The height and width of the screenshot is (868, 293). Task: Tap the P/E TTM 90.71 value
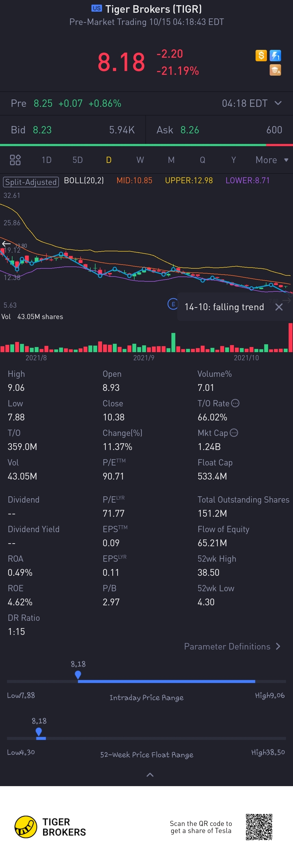point(113,476)
